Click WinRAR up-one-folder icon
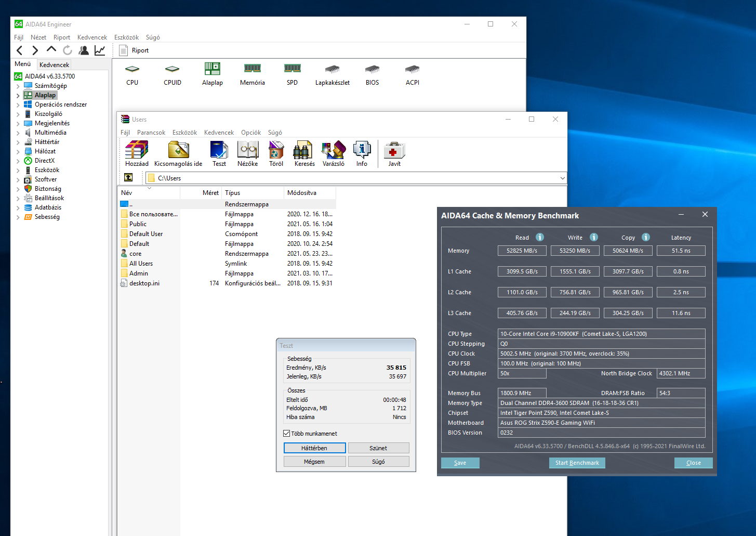This screenshot has width=756, height=536. (128, 178)
